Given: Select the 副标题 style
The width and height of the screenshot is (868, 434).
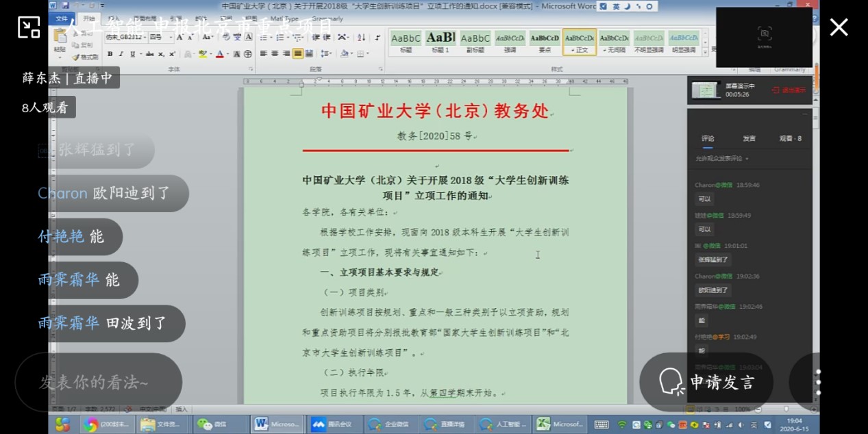Looking at the screenshot, I should click(x=475, y=42).
